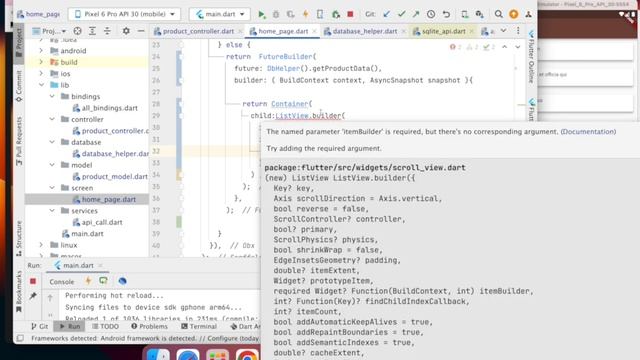Viewport: 640px width, 360px height.
Task: Run the app with green play button
Action: 261,14
